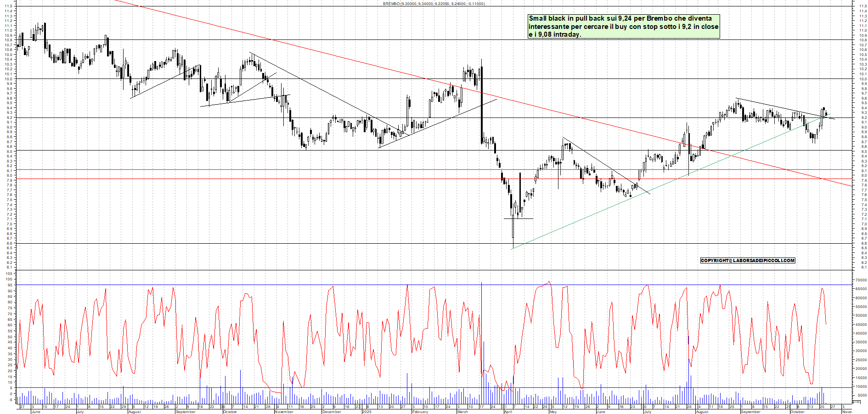Click the 10000 volume label on right axis
Screen dimensions: 868x414
tap(860, 386)
